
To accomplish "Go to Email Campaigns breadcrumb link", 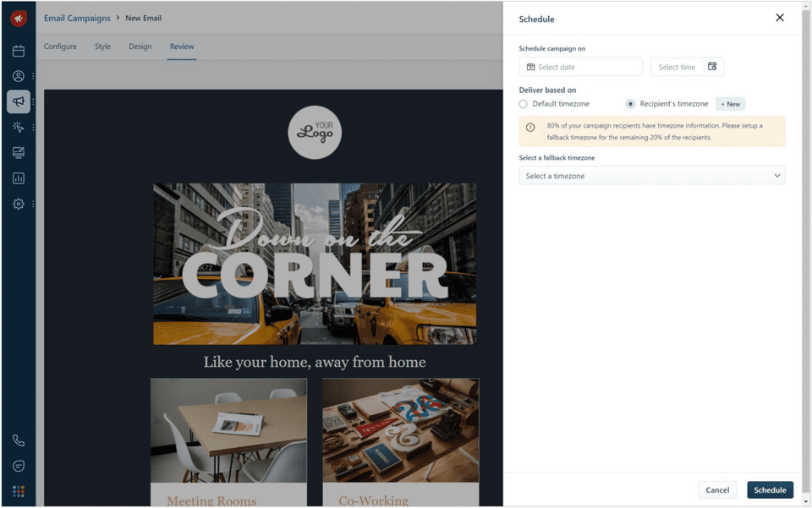I will tap(77, 18).
